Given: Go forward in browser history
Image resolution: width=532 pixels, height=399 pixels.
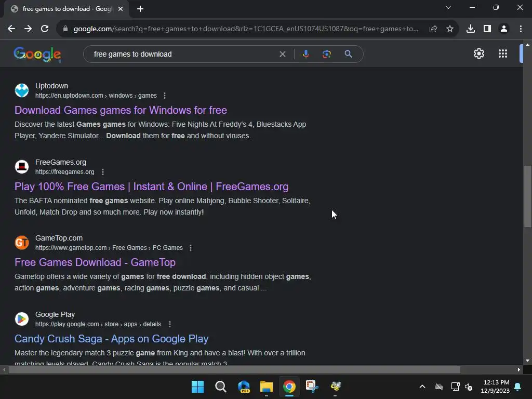Looking at the screenshot, I should click(x=28, y=29).
